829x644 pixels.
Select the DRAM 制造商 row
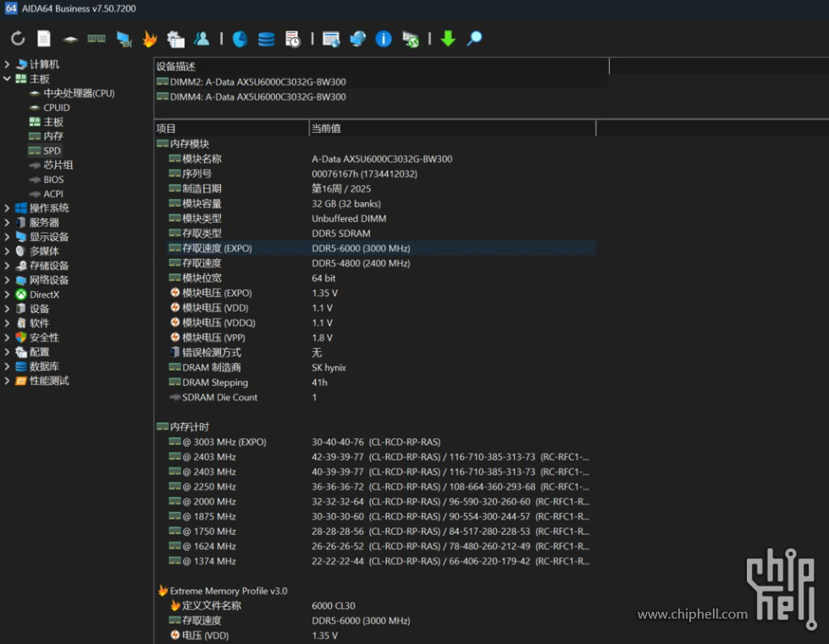tap(382, 367)
